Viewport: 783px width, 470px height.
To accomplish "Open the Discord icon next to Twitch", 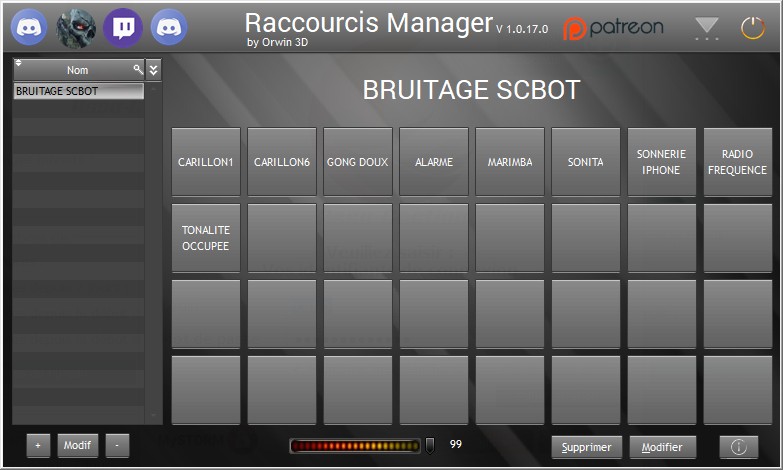I will pos(169,27).
